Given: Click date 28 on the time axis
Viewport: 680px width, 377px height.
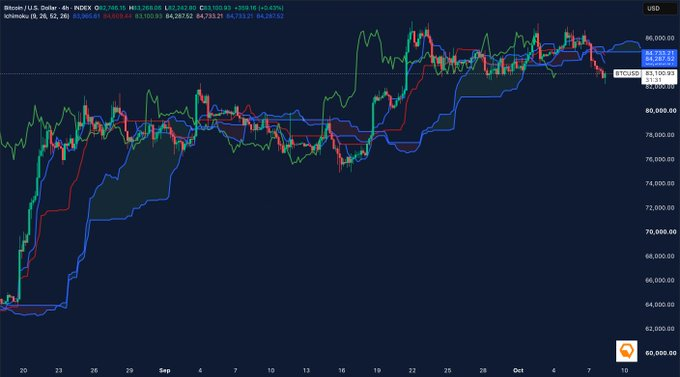Looking at the screenshot, I should 483,370.
